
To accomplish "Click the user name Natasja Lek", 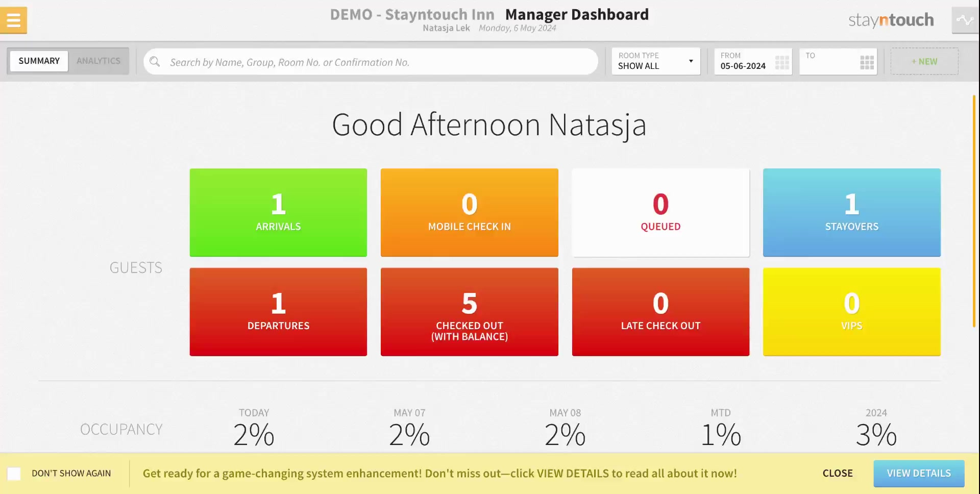I will point(446,28).
